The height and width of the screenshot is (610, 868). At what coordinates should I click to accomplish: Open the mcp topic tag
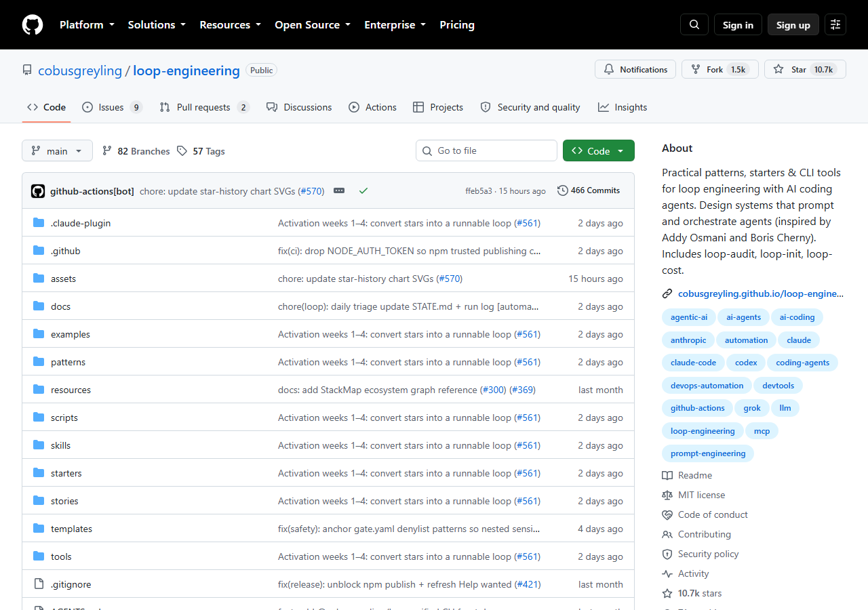762,431
